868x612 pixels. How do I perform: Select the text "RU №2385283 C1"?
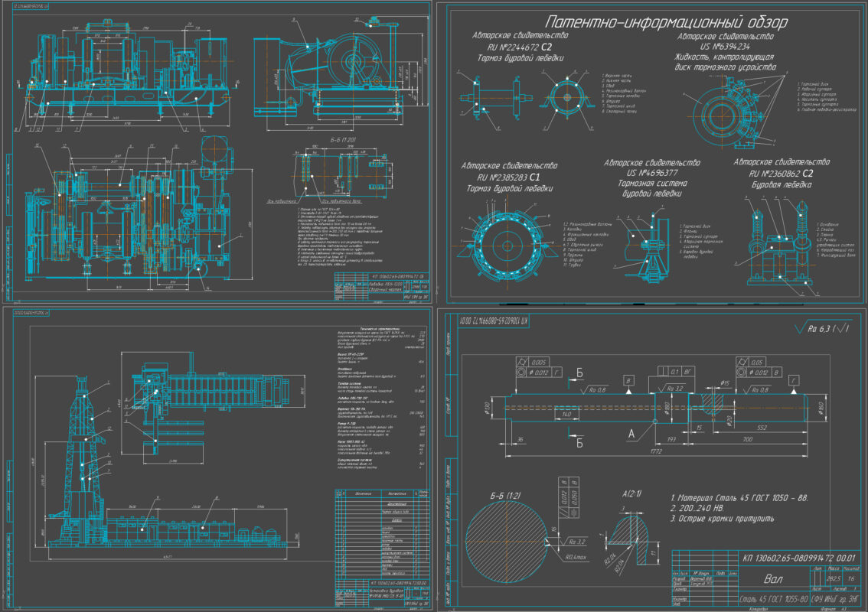tap(508, 177)
